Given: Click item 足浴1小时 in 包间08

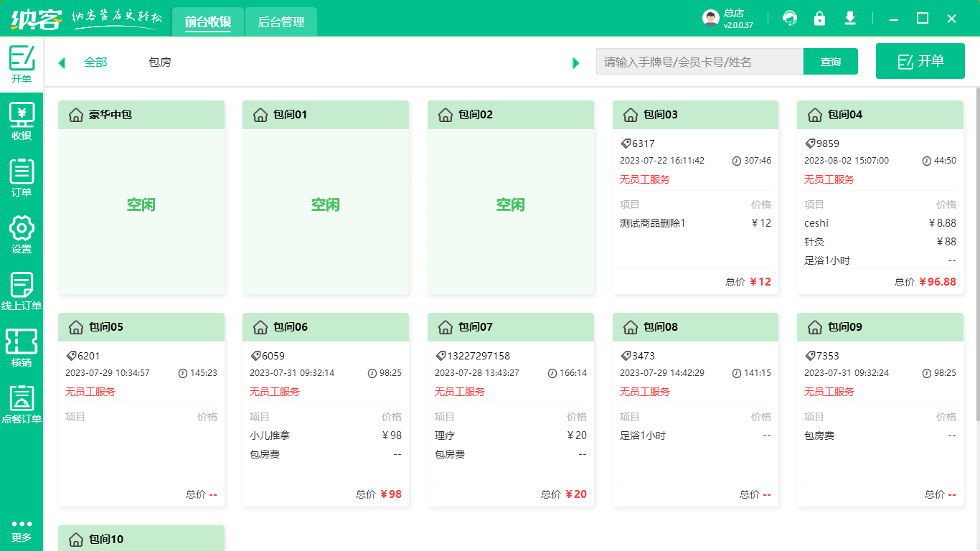Looking at the screenshot, I should [643, 435].
